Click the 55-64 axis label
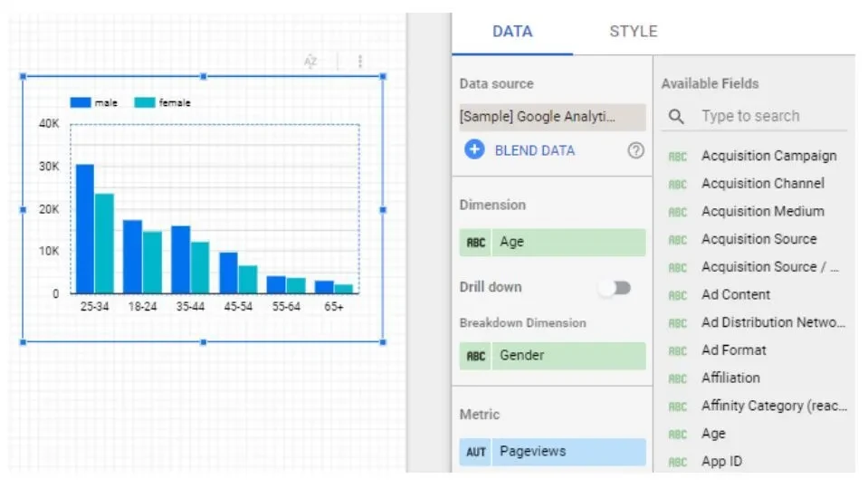 [286, 307]
